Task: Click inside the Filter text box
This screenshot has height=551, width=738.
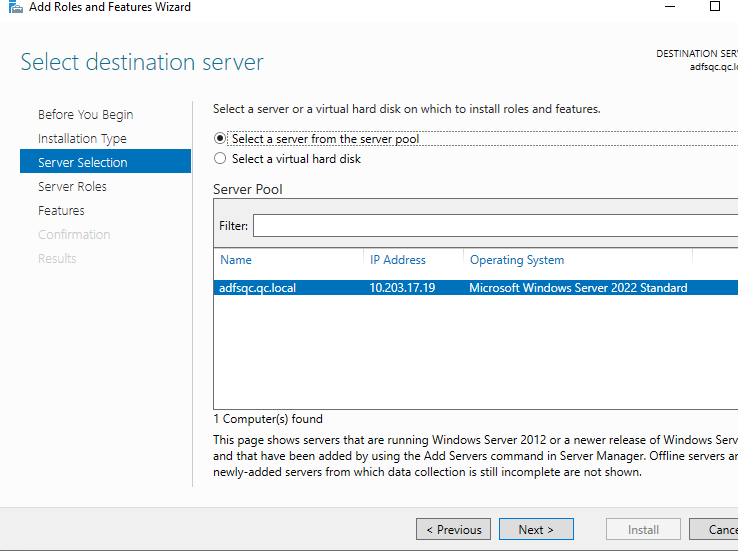Action: (x=490, y=226)
